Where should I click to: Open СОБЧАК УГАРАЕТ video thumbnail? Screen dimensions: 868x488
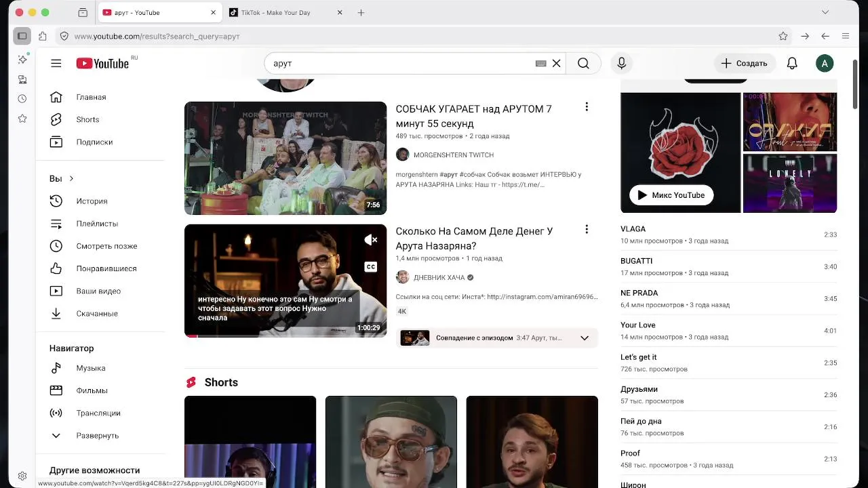[x=285, y=158]
